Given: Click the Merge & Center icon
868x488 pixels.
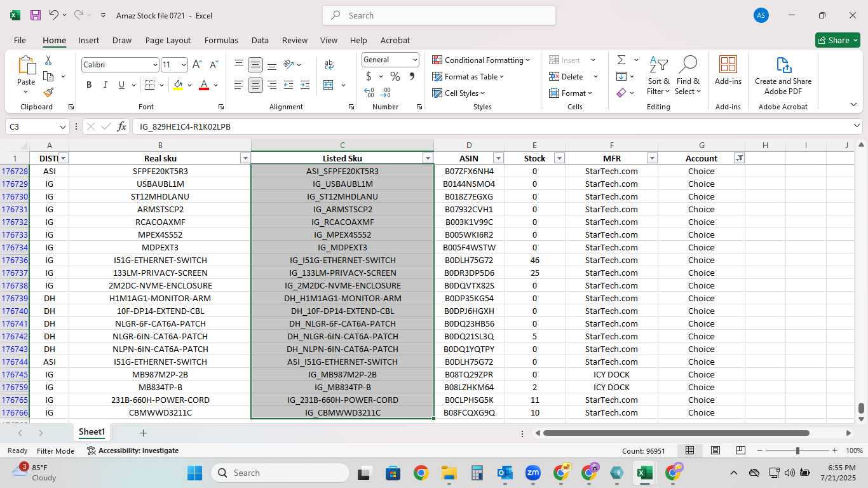Looking at the screenshot, I should [329, 85].
